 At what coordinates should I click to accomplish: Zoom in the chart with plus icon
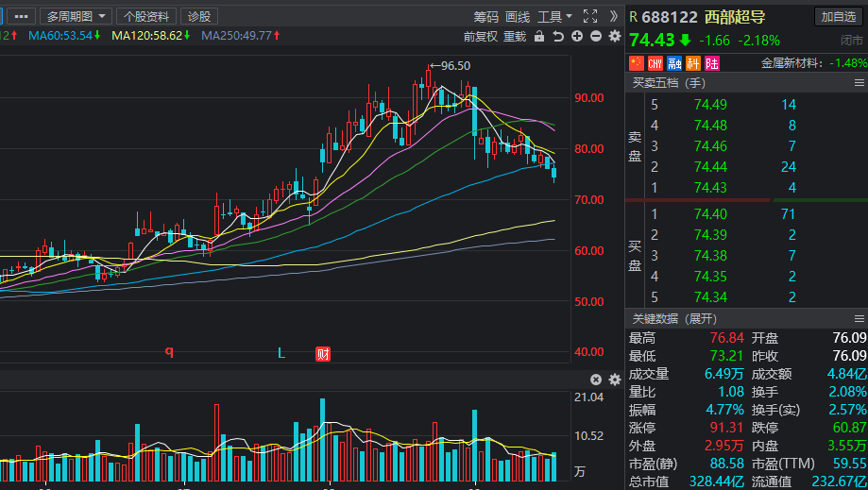pyautogui.click(x=577, y=37)
